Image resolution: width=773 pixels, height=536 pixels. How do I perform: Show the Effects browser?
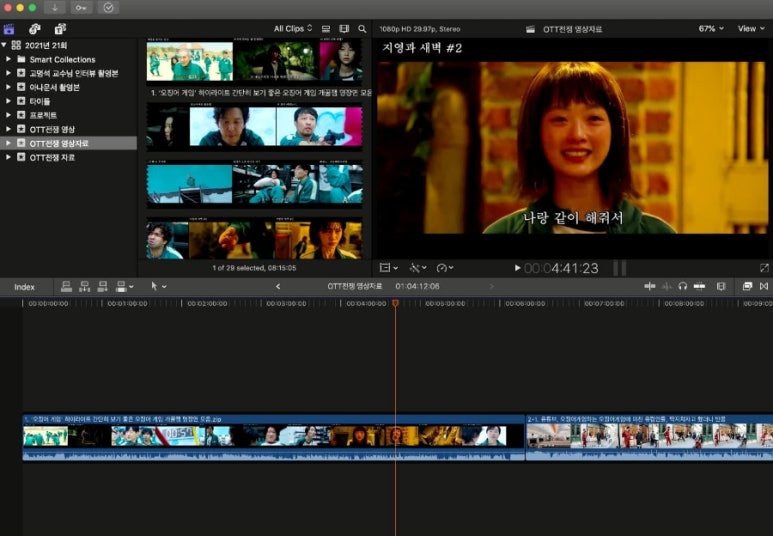[x=747, y=286]
